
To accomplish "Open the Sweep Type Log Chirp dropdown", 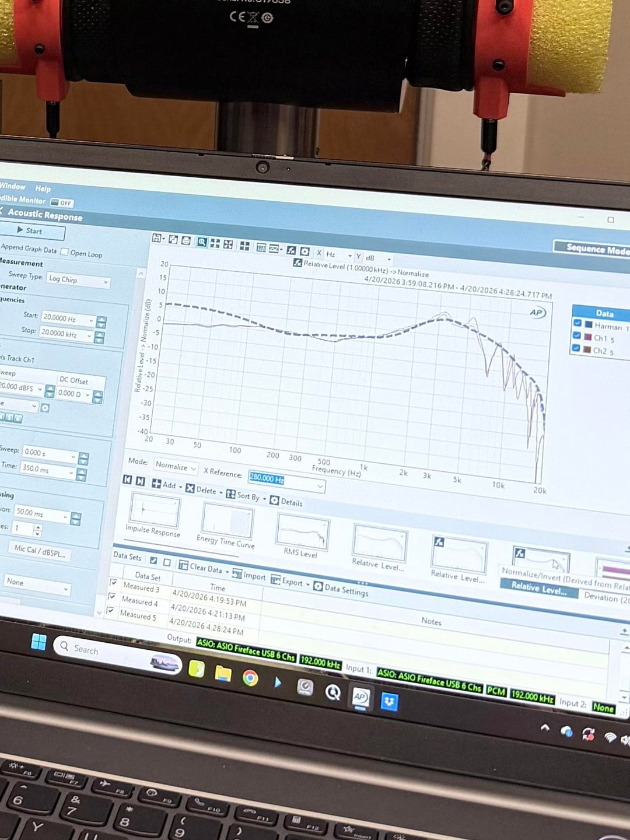I will [78, 279].
